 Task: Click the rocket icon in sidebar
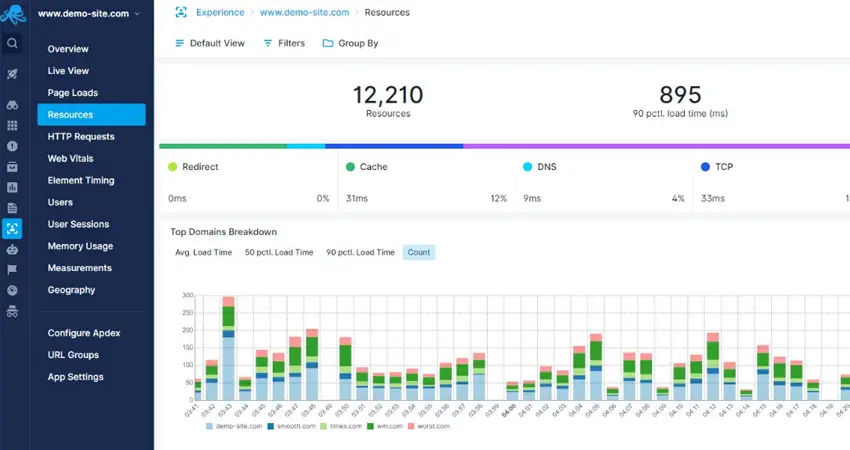pyautogui.click(x=12, y=74)
